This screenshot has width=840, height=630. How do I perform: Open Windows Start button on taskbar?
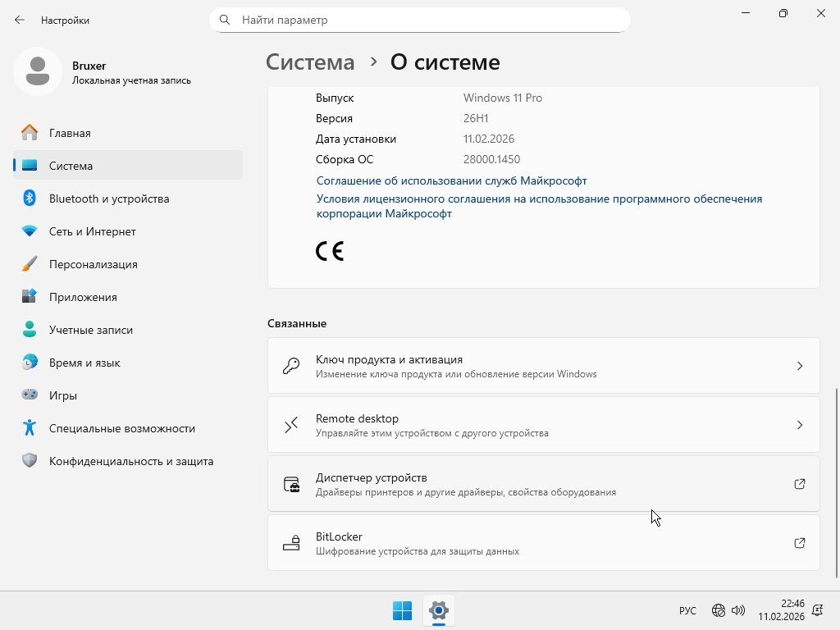(x=402, y=610)
